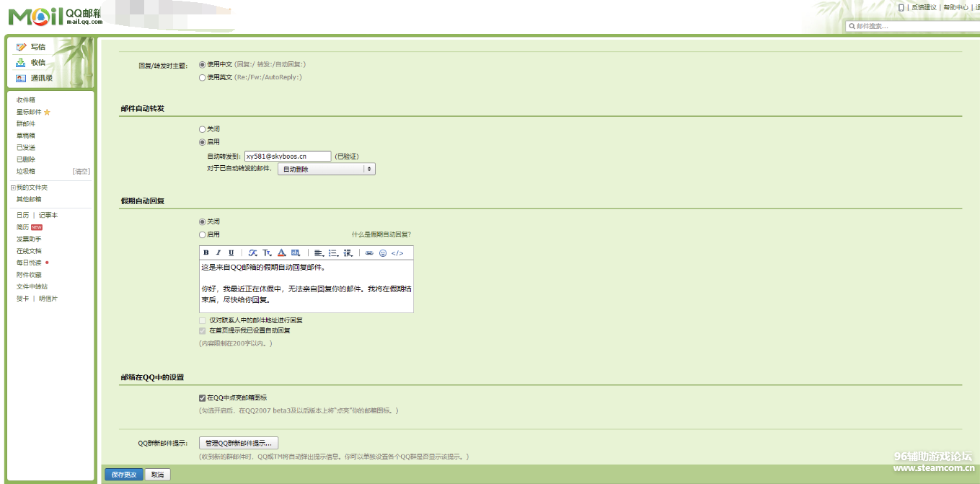Click 管理QQ群新邮件提示 button
This screenshot has height=484, width=980.
pyautogui.click(x=238, y=442)
